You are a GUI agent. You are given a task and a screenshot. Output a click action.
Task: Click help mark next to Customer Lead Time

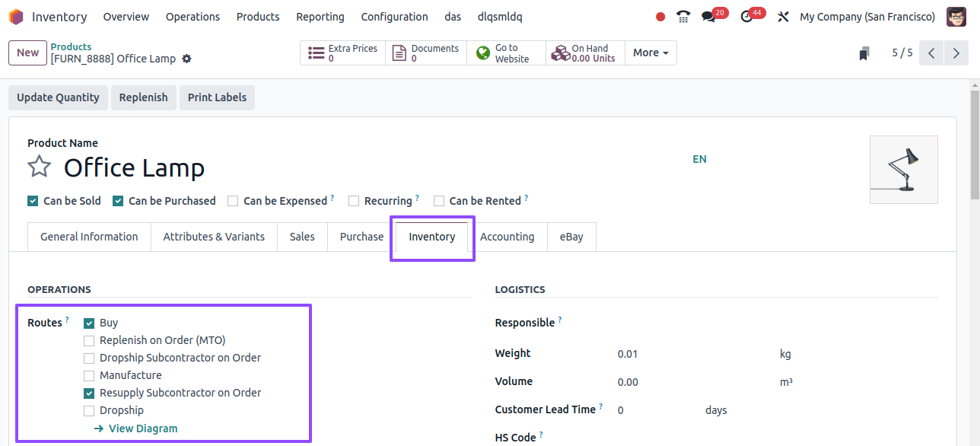coord(601,406)
